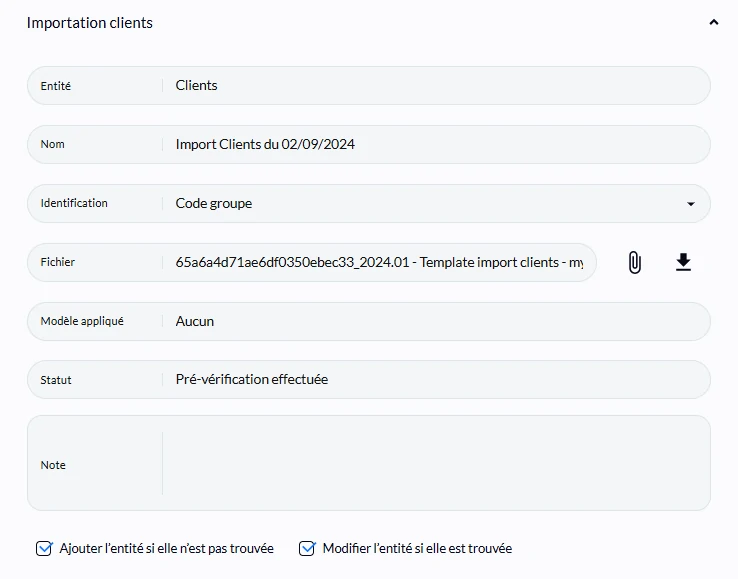Download the import file via arrow icon
This screenshot has width=738, height=579.
tap(683, 262)
